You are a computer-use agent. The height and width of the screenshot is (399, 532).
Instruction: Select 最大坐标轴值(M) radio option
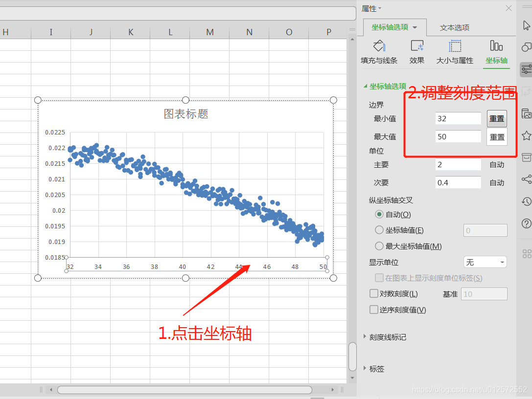pyautogui.click(x=379, y=246)
